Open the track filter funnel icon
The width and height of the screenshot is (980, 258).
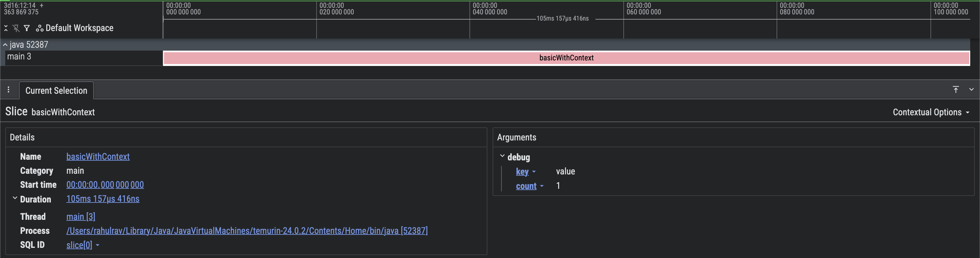tap(27, 28)
